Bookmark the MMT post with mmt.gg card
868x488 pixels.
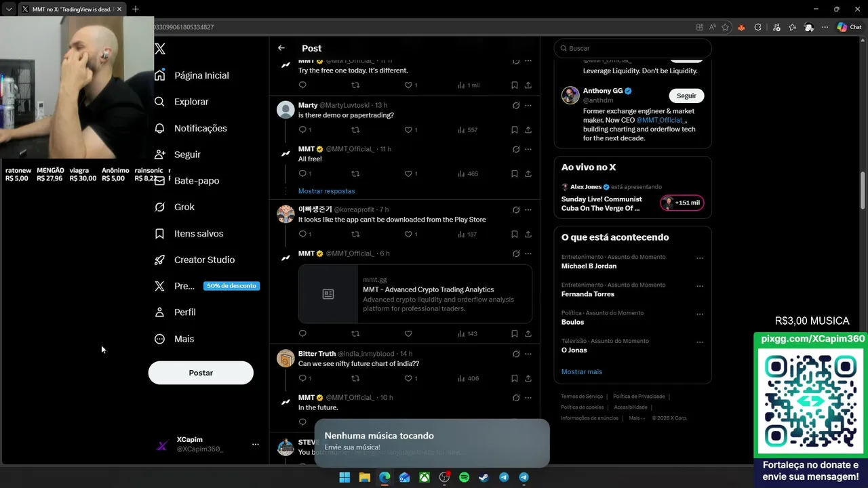(x=515, y=333)
